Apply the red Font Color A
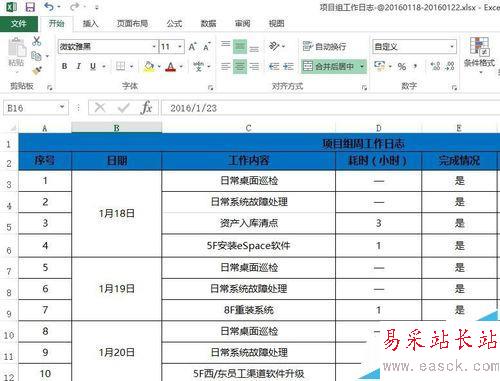The height and width of the screenshot is (381, 500). tap(171, 67)
